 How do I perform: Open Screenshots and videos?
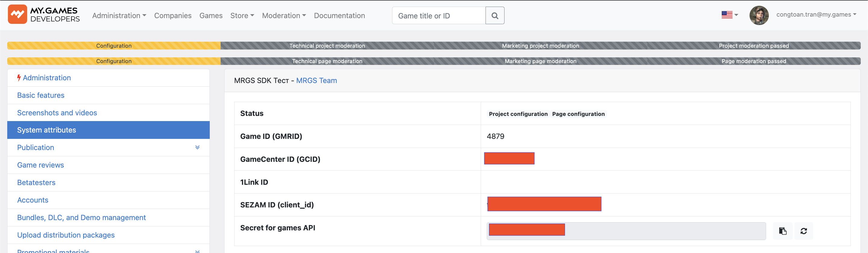coord(108,113)
